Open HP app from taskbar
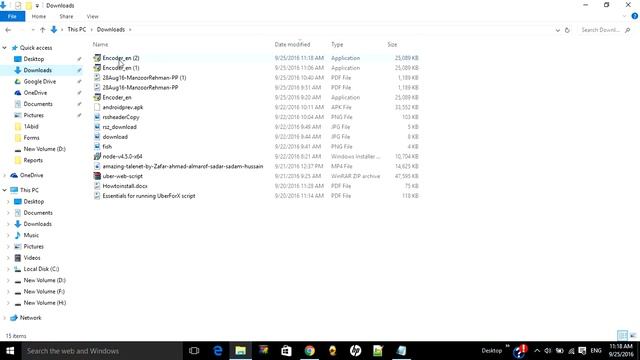 355,351
